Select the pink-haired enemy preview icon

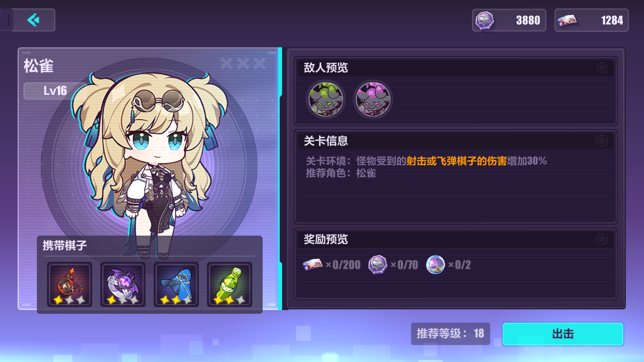[x=373, y=99]
